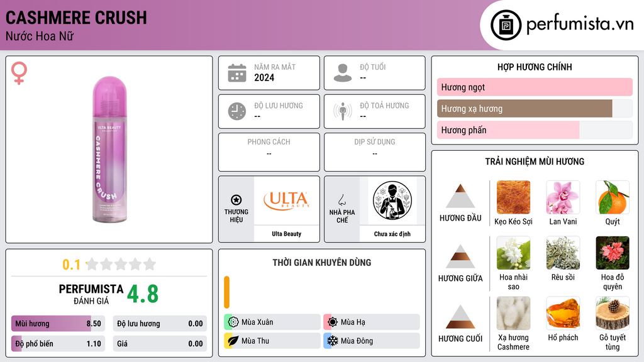Click the 2024 release year value
Image resolution: width=644 pixels, height=362 pixels.
(264, 77)
